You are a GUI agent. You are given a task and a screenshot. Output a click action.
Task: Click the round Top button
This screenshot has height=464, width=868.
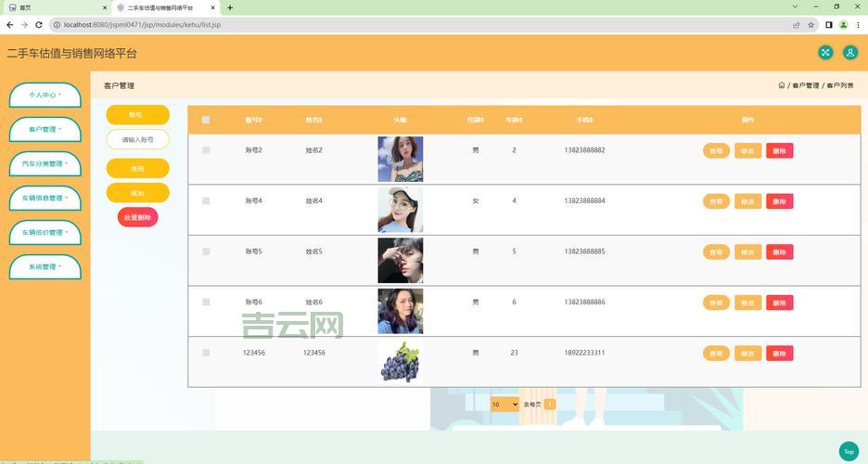click(848, 451)
